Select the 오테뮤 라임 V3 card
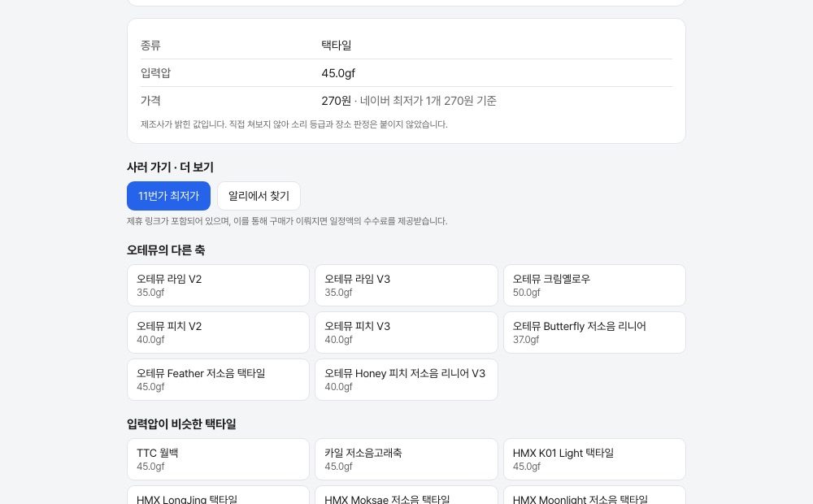The height and width of the screenshot is (504, 813). tap(406, 285)
